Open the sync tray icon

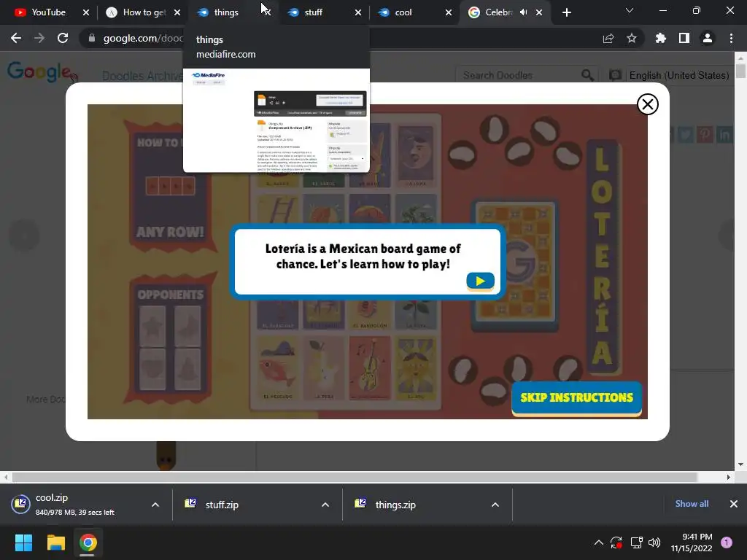(x=616, y=542)
